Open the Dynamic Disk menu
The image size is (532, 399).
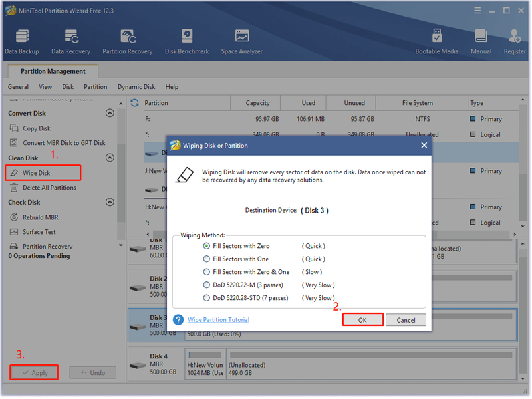(136, 87)
